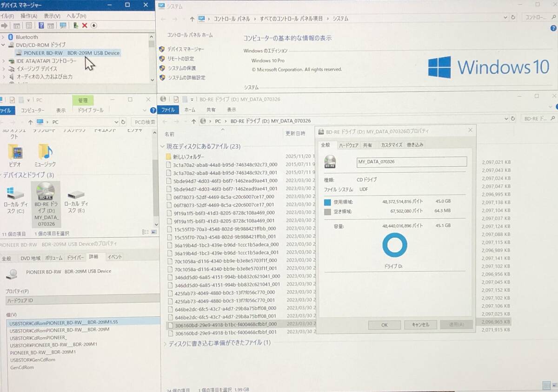This screenshot has height=392, width=558.
Task: Click the help icon in Device Manager toolbar
Action: [41, 26]
